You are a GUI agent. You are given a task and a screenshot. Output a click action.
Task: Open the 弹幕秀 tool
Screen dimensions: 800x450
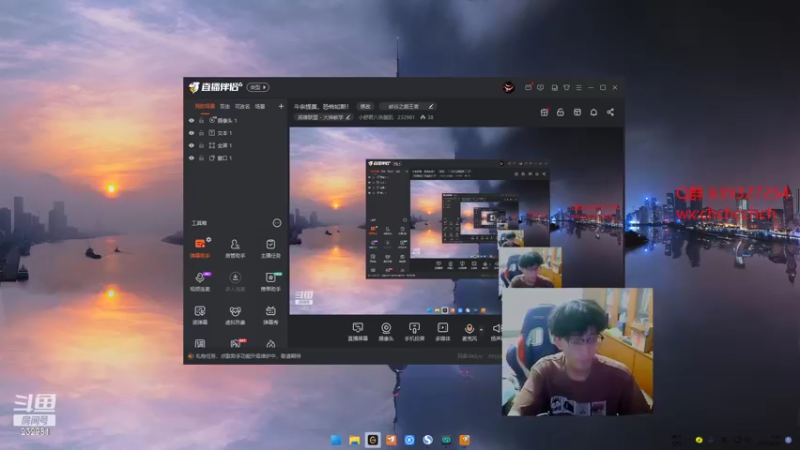click(x=270, y=315)
